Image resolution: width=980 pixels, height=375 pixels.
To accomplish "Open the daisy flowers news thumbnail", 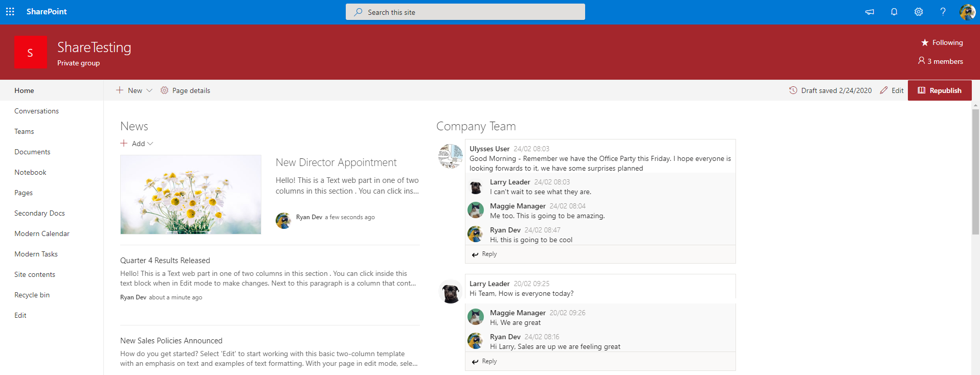I will pyautogui.click(x=191, y=195).
